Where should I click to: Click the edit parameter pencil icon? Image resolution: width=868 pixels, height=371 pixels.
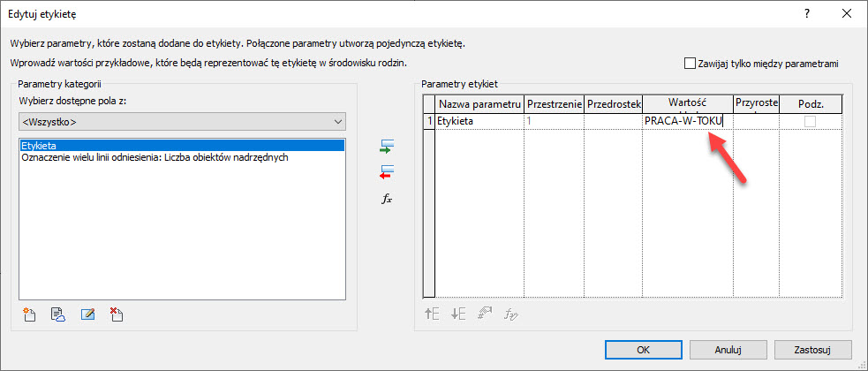point(87,314)
